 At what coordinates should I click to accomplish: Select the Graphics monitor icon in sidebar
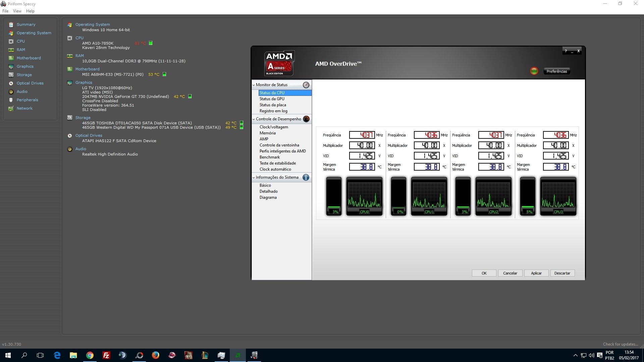click(x=11, y=66)
